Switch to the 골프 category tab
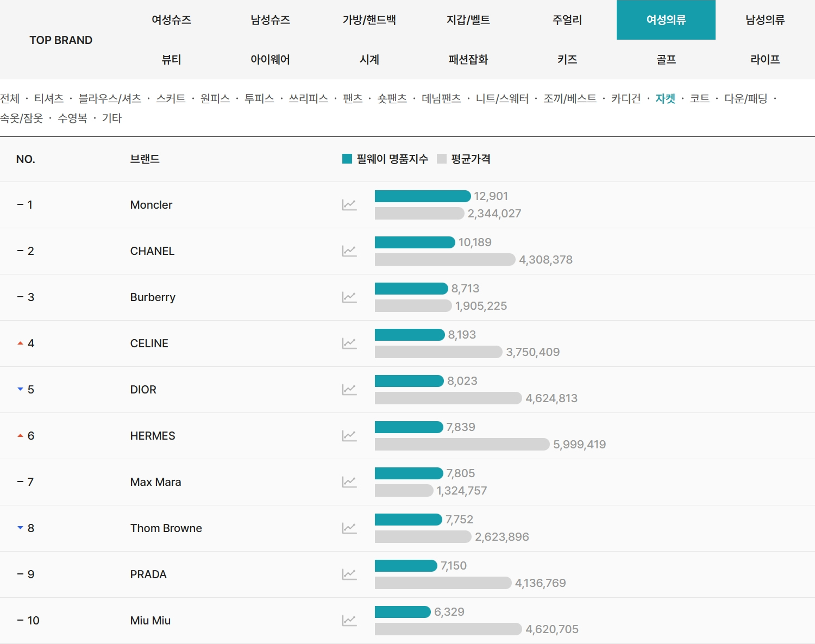815x644 pixels. click(666, 59)
